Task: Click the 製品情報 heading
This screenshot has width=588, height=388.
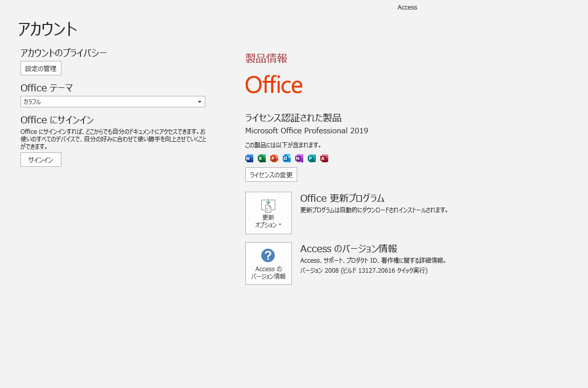Action: click(266, 58)
